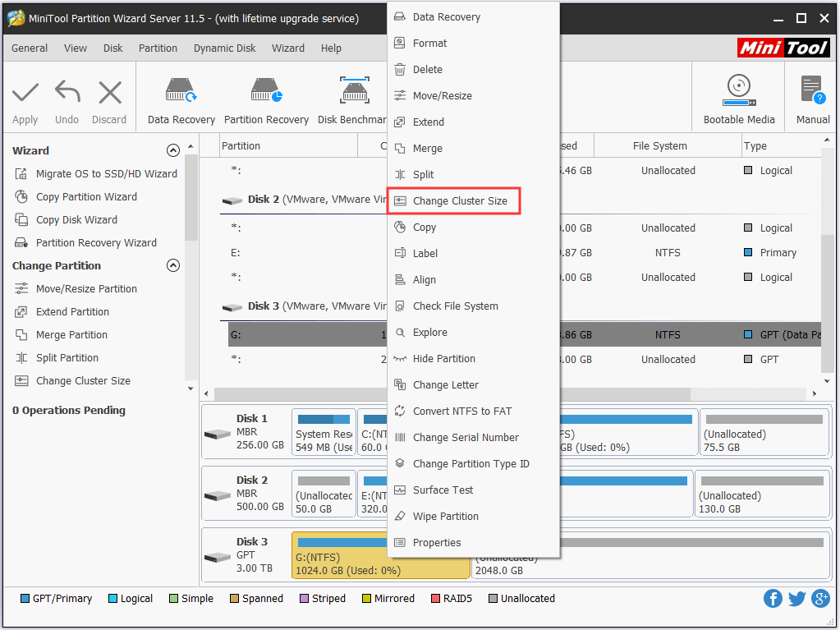Click the MiniTool logo
Screen dimensions: 840x630
coord(783,48)
